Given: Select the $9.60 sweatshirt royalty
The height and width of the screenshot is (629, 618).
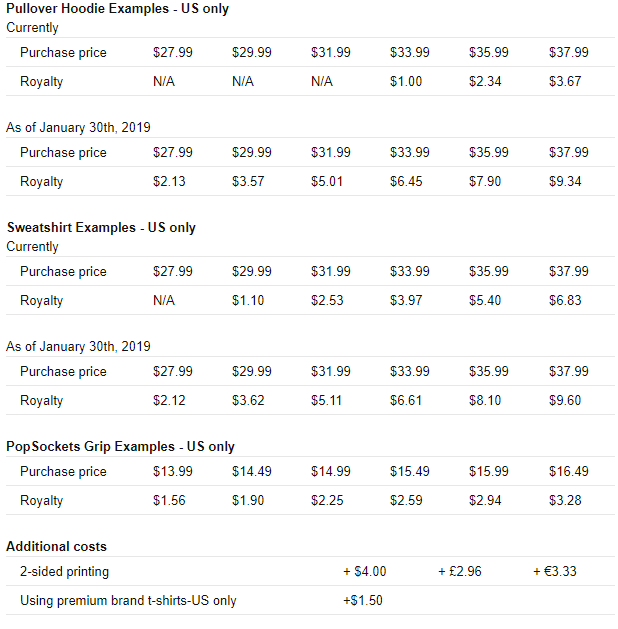Looking at the screenshot, I should click(565, 400).
